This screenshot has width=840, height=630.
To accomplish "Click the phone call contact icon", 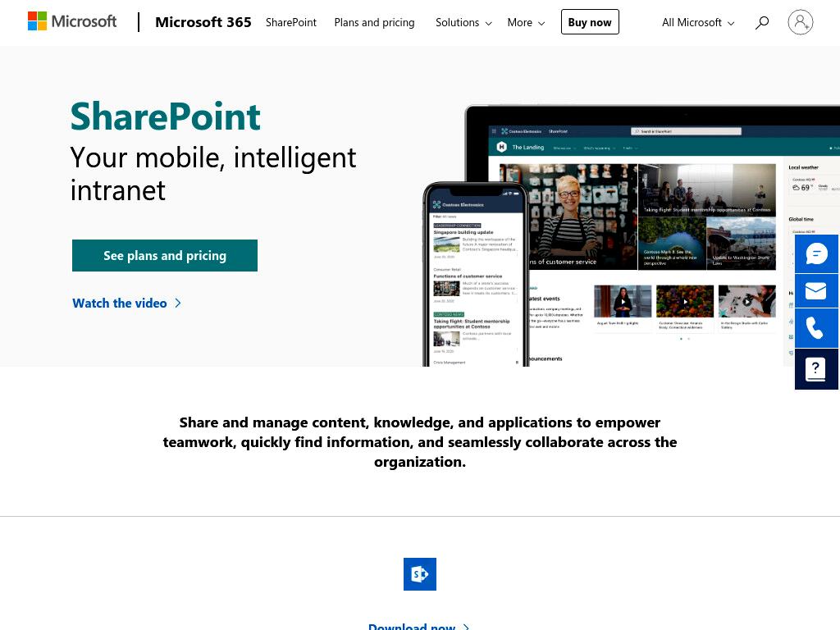I will (x=816, y=328).
